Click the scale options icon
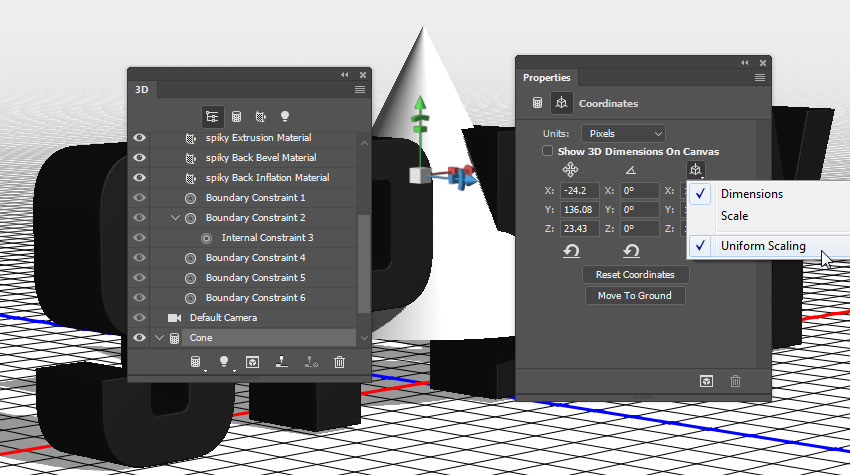 tap(696, 170)
